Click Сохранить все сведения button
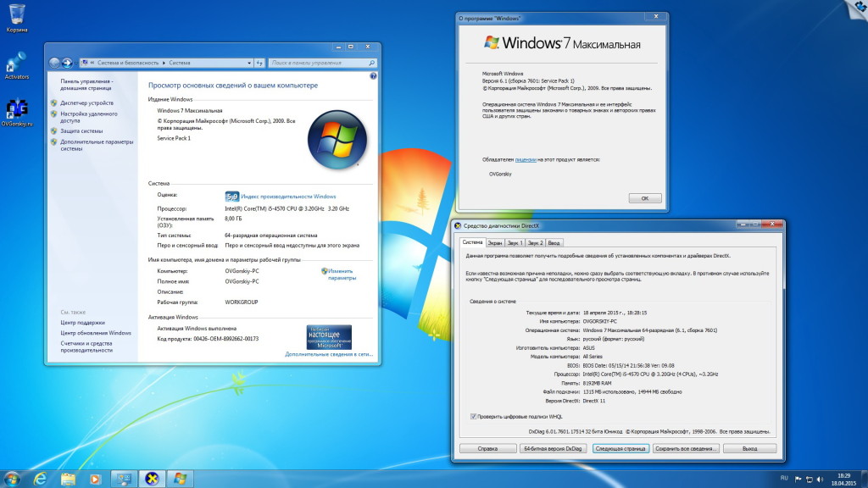The width and height of the screenshot is (868, 488). 686,449
